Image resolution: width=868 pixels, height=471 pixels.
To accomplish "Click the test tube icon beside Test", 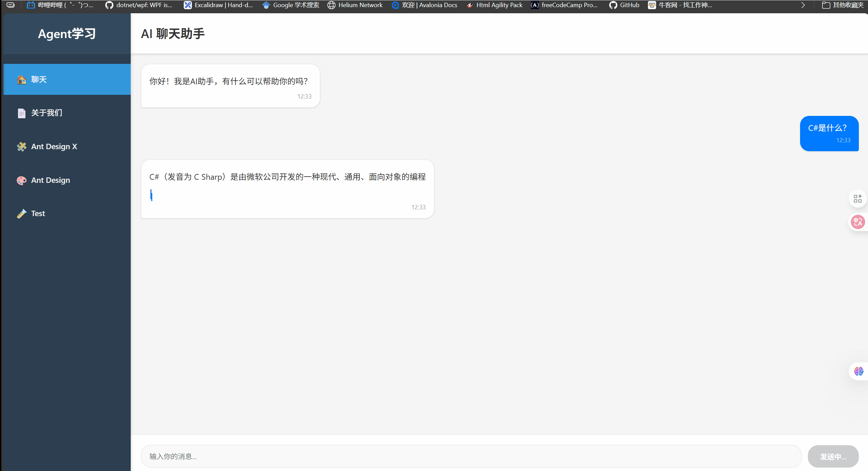I will (x=21, y=213).
